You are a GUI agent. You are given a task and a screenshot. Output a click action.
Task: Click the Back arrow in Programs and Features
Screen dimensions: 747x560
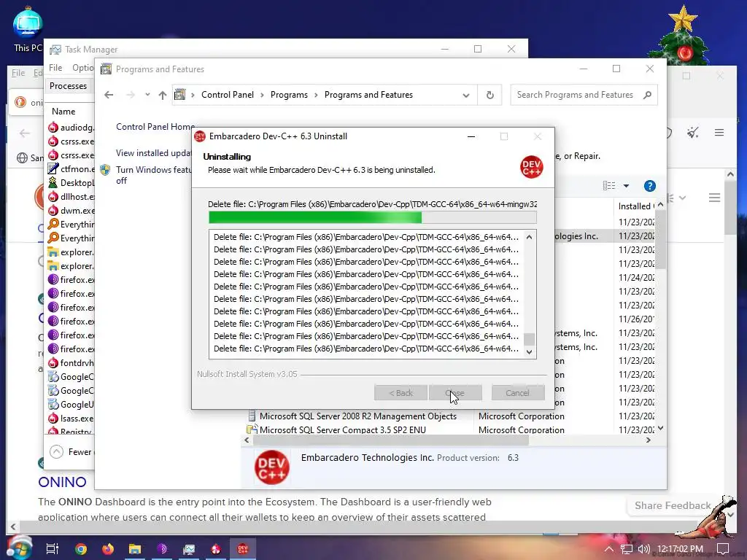pos(109,95)
